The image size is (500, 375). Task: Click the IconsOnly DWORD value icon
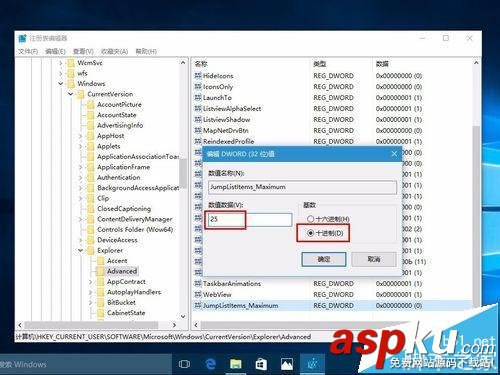point(198,87)
